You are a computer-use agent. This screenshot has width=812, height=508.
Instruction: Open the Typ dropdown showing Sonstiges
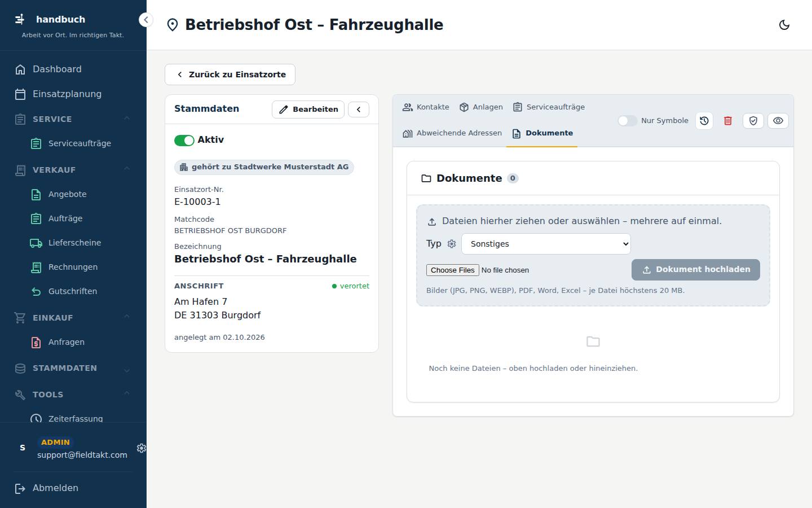coord(546,244)
